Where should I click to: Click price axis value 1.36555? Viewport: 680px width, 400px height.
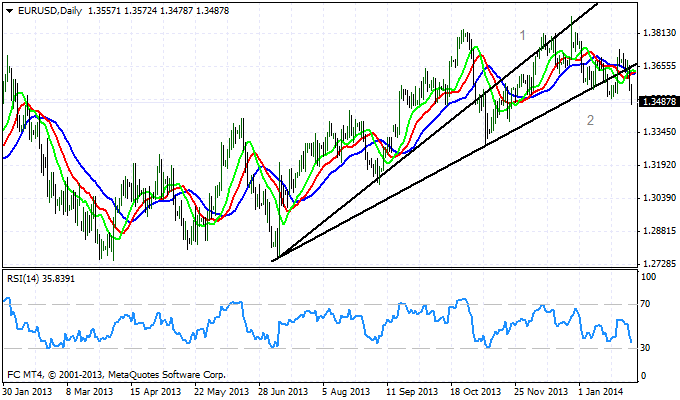click(x=660, y=66)
